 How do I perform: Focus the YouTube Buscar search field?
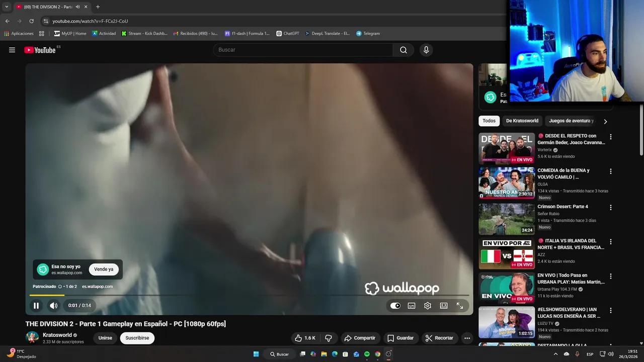point(303,50)
